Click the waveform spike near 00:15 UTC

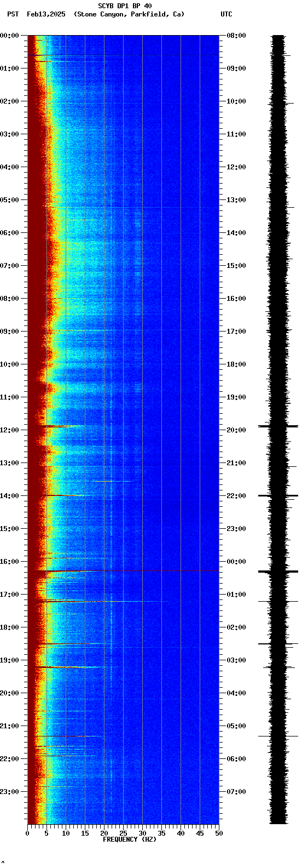[x=278, y=572]
